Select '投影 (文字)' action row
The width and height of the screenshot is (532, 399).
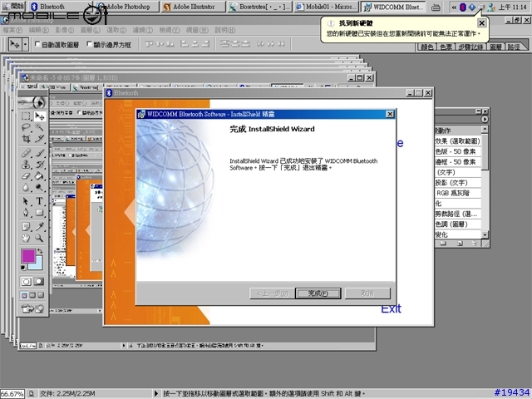(458, 183)
